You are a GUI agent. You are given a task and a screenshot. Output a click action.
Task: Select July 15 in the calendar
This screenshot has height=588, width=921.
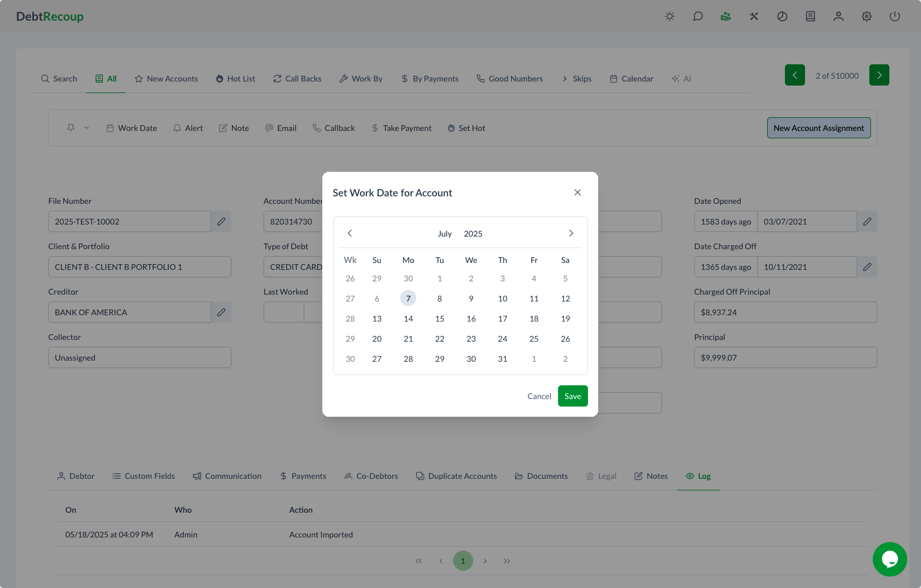point(439,319)
